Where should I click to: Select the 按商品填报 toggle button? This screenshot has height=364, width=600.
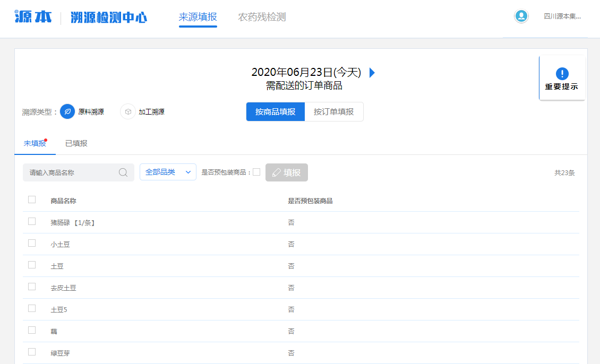click(275, 111)
